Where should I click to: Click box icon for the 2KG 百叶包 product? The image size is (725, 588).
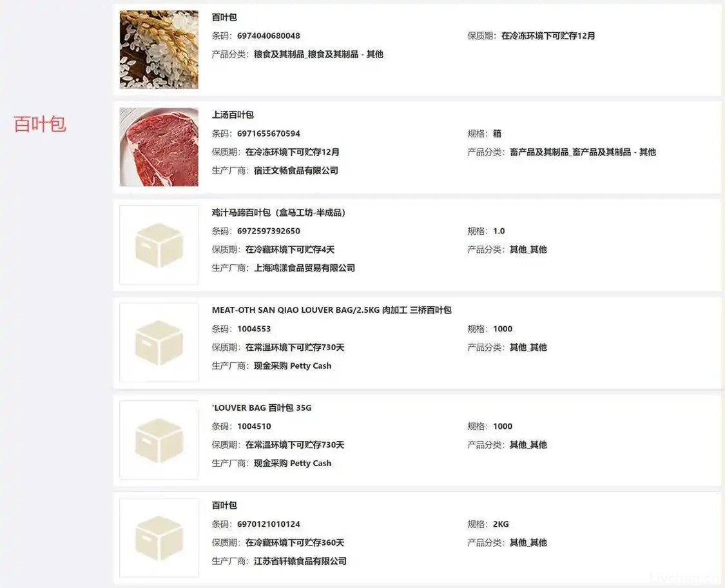(x=159, y=537)
